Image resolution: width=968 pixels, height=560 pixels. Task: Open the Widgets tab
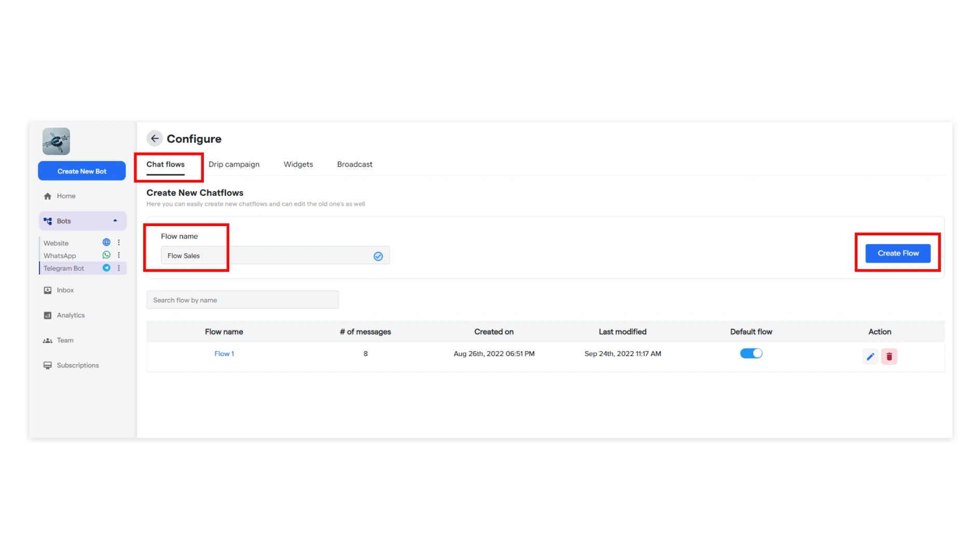298,164
